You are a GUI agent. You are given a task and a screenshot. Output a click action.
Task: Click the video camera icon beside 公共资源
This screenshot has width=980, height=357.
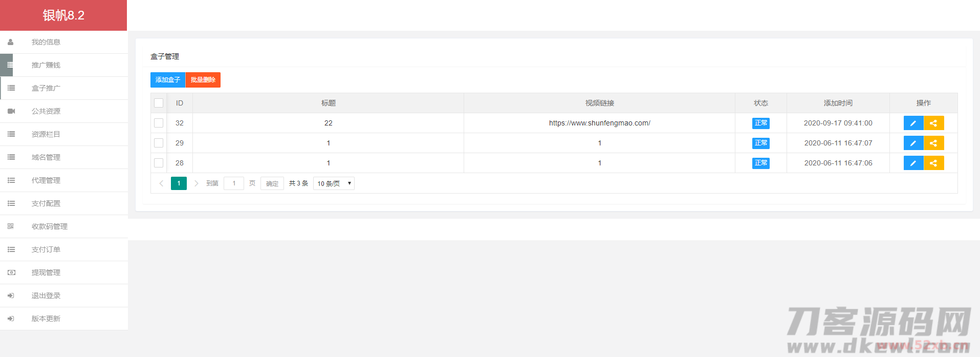pyautogui.click(x=11, y=111)
